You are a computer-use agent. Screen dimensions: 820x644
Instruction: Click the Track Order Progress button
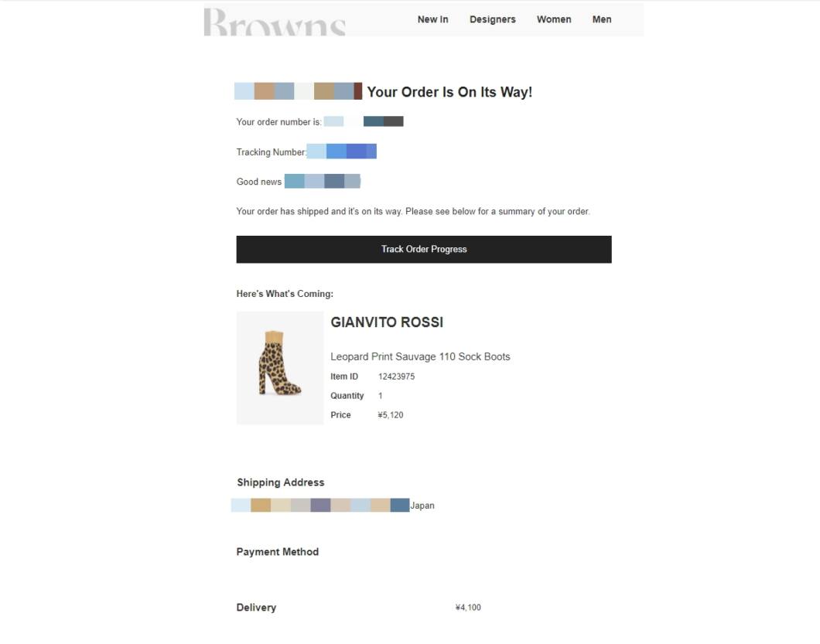click(x=424, y=250)
